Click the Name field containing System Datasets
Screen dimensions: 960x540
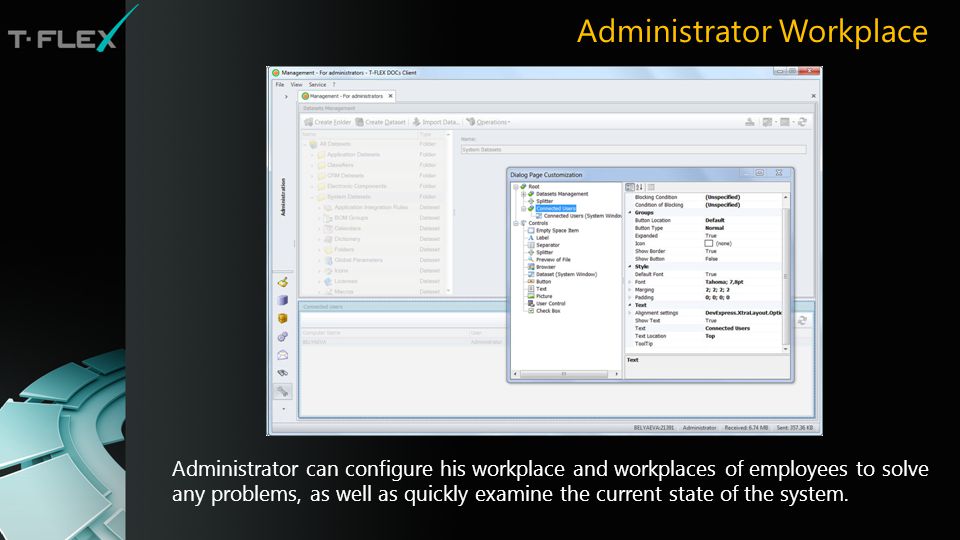click(x=633, y=149)
